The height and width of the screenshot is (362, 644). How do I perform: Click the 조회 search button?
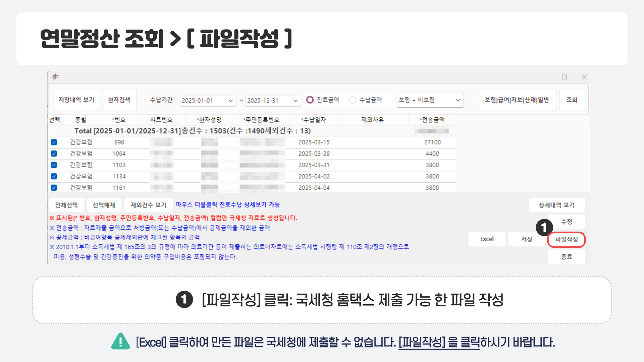pyautogui.click(x=572, y=100)
